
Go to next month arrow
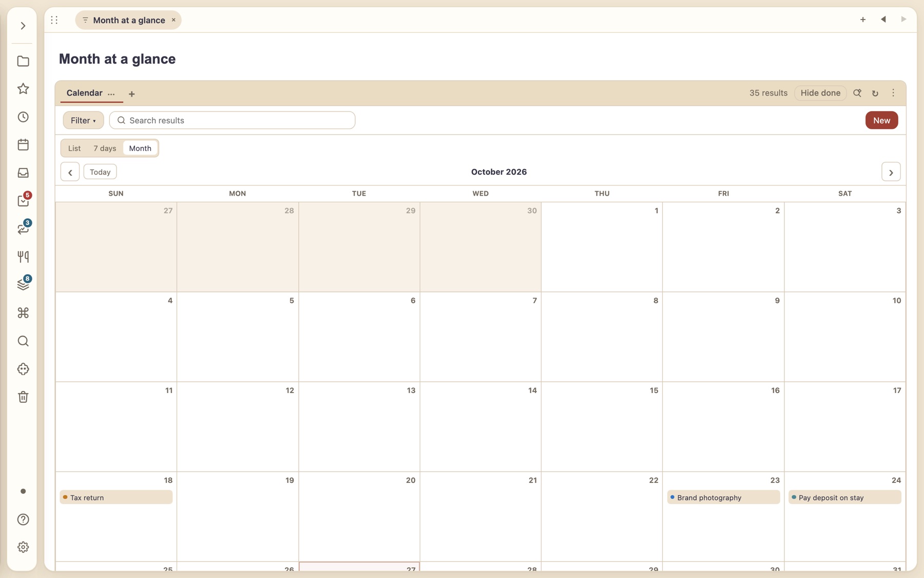(x=891, y=172)
